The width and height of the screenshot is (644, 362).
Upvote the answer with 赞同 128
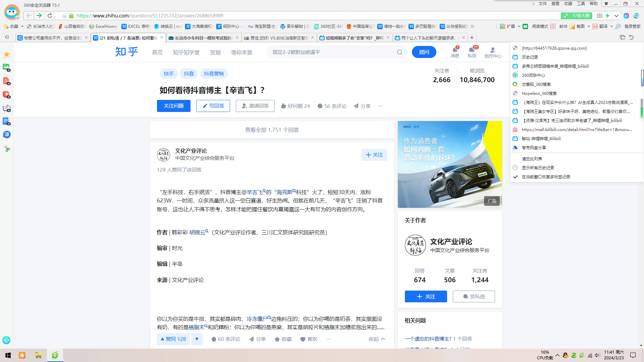[x=173, y=339]
